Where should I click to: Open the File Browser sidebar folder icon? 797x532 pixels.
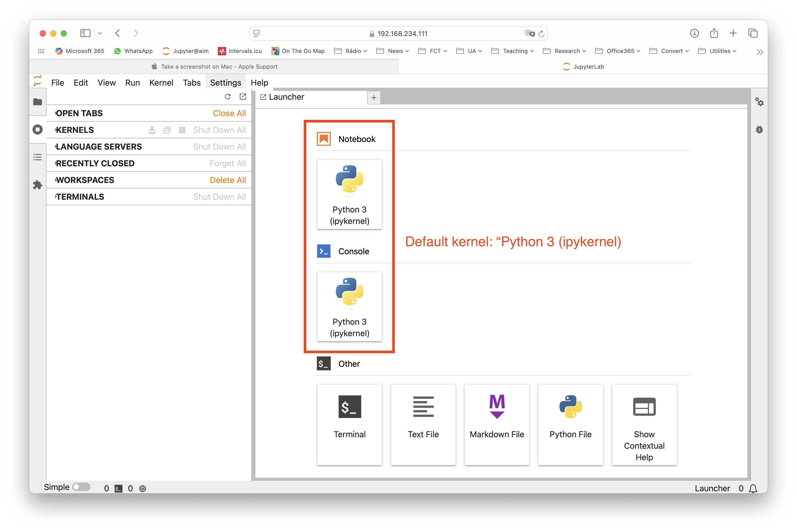(x=37, y=102)
